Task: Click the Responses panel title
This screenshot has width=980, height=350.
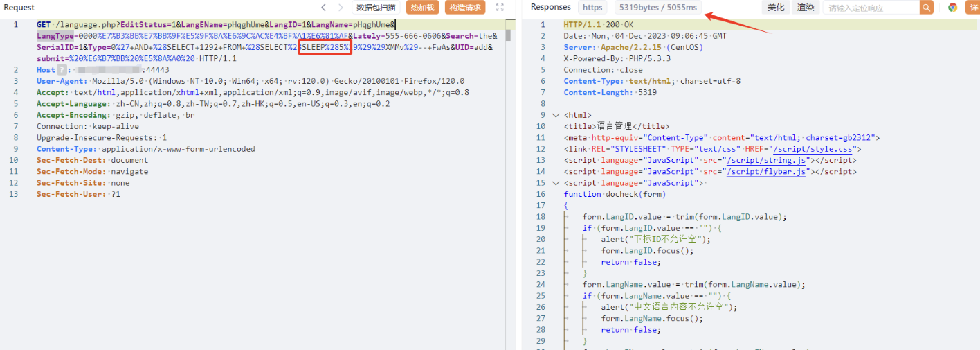Action: point(550,8)
